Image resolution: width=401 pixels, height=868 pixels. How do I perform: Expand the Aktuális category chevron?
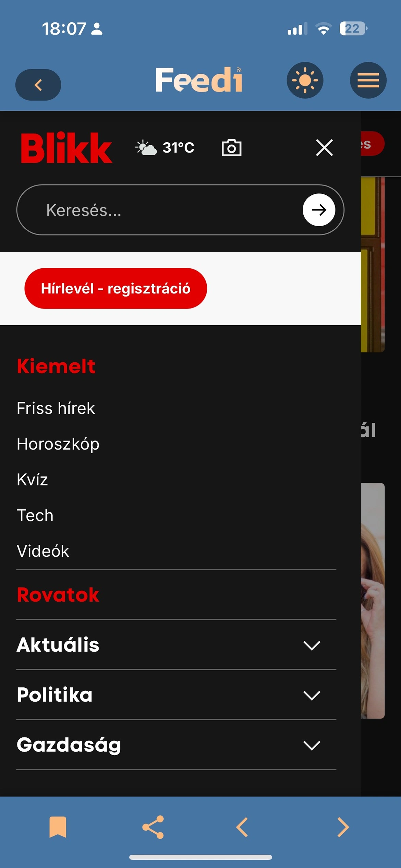pyautogui.click(x=312, y=646)
